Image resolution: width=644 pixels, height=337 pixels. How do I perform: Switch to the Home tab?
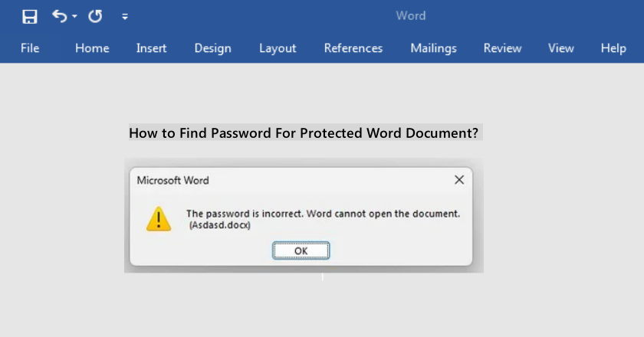92,48
